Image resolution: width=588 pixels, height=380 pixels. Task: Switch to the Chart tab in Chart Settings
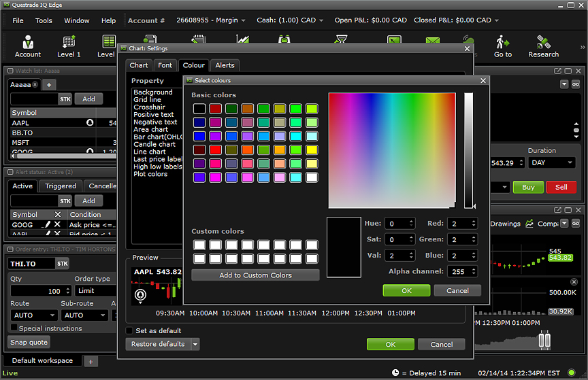tap(139, 65)
